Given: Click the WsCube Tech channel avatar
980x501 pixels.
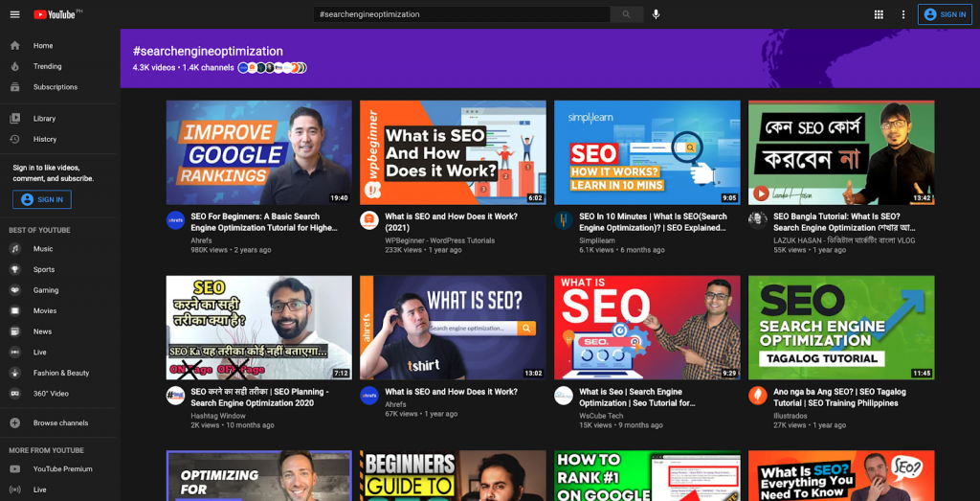Looking at the screenshot, I should 564,396.
